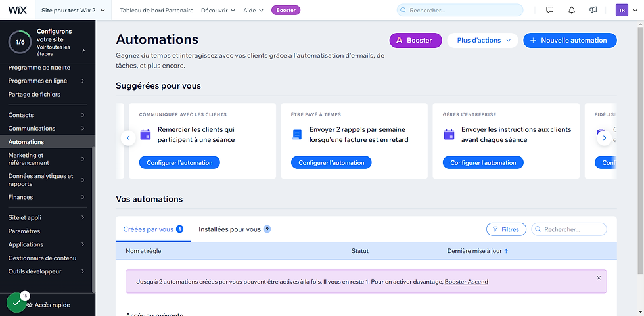644x316 pixels.
Task: Open the TR user avatar menu
Action: (x=622, y=11)
